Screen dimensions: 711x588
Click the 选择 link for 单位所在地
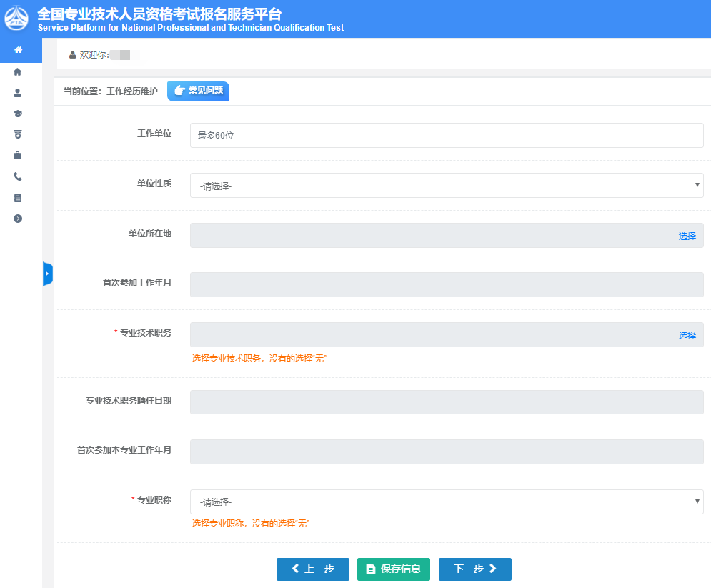coord(687,235)
